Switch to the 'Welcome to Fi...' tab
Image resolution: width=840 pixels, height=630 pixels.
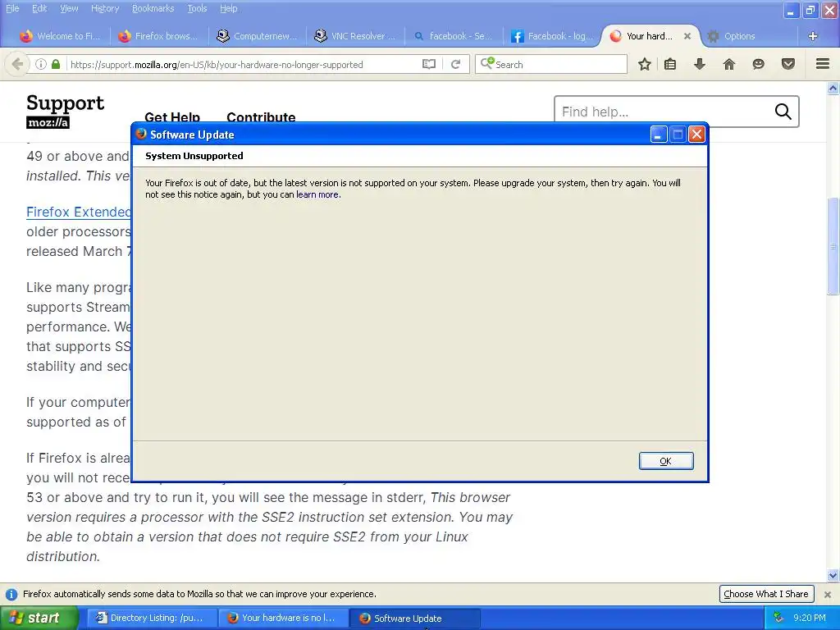(60, 36)
